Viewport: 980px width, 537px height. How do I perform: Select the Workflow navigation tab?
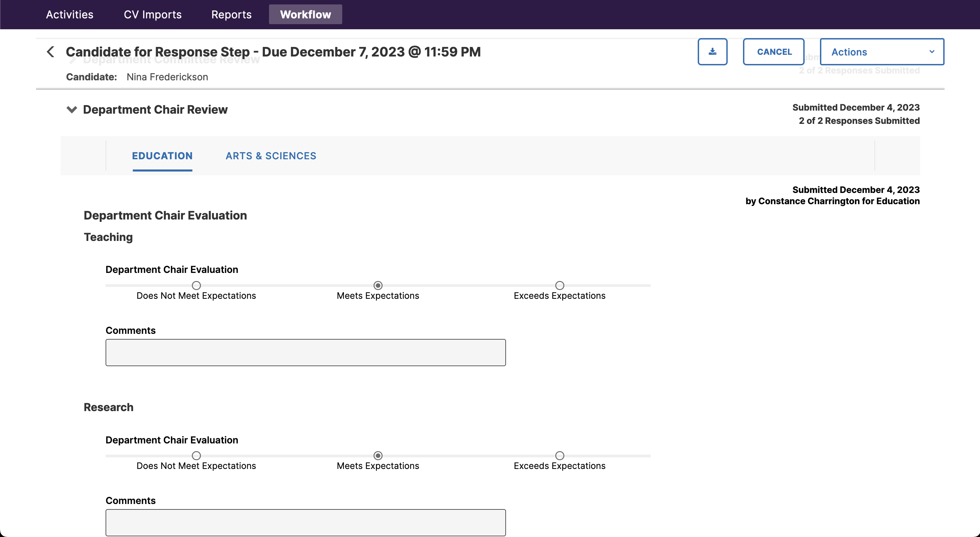(x=305, y=14)
